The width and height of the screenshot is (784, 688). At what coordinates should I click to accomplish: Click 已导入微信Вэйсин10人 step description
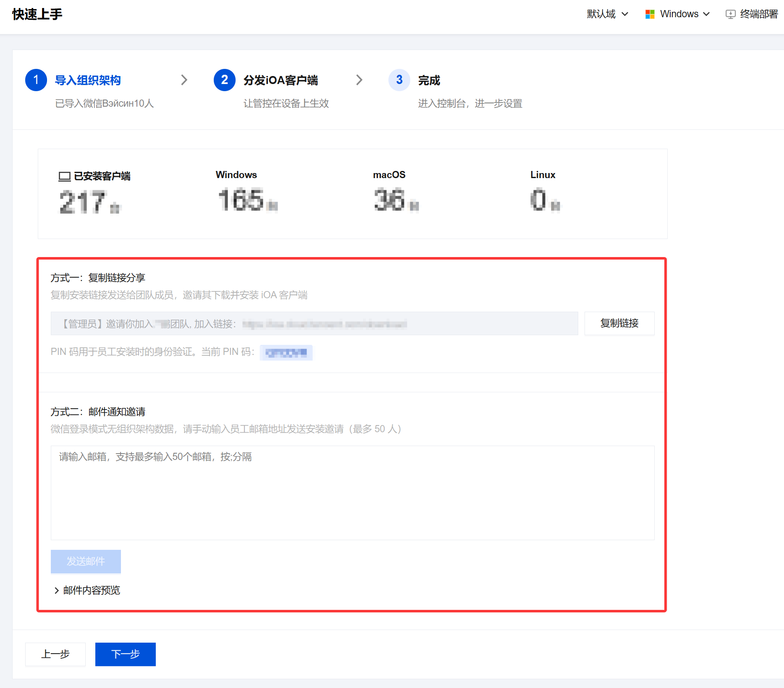(x=105, y=103)
